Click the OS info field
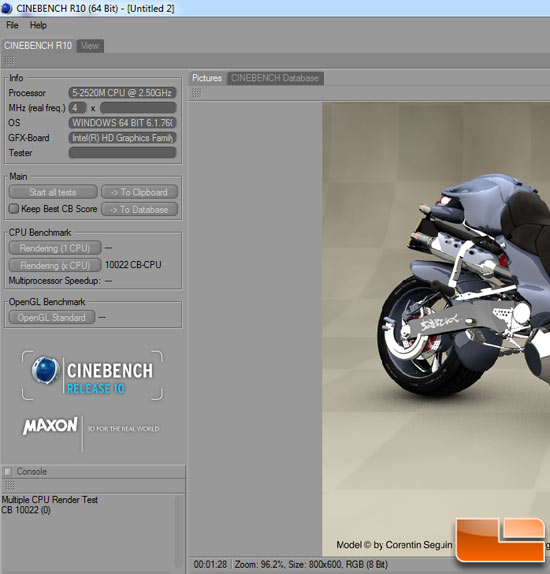Viewport: 550px width, 574px height. pyautogui.click(x=122, y=123)
